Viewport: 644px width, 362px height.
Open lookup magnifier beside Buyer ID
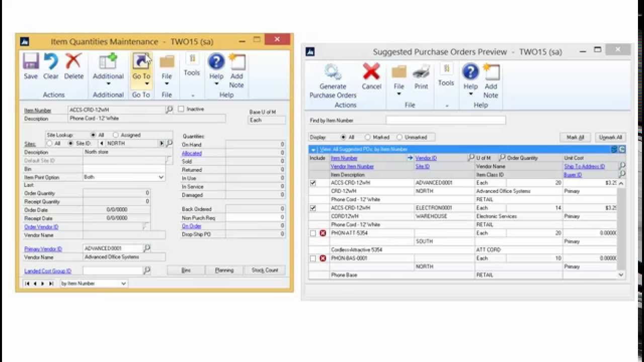pyautogui.click(x=622, y=174)
